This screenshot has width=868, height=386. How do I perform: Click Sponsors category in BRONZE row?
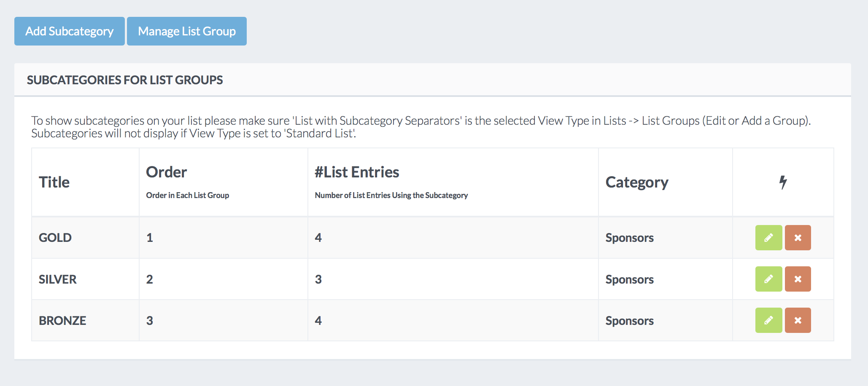pos(630,321)
